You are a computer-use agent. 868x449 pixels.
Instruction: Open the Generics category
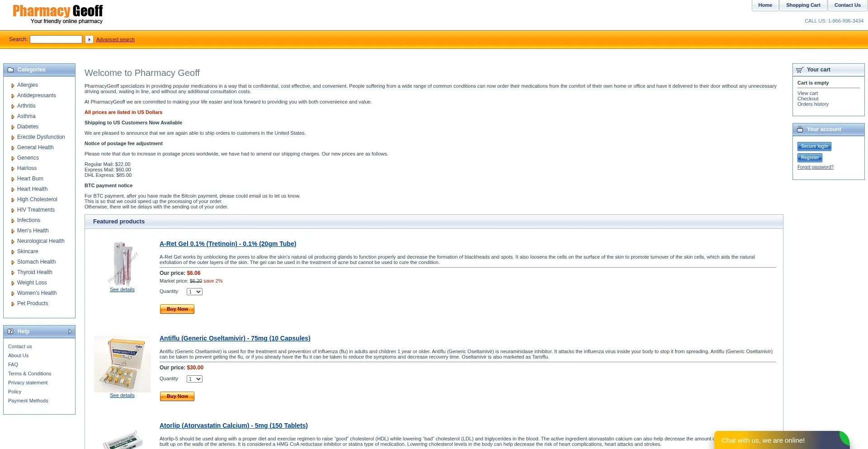[x=28, y=158]
